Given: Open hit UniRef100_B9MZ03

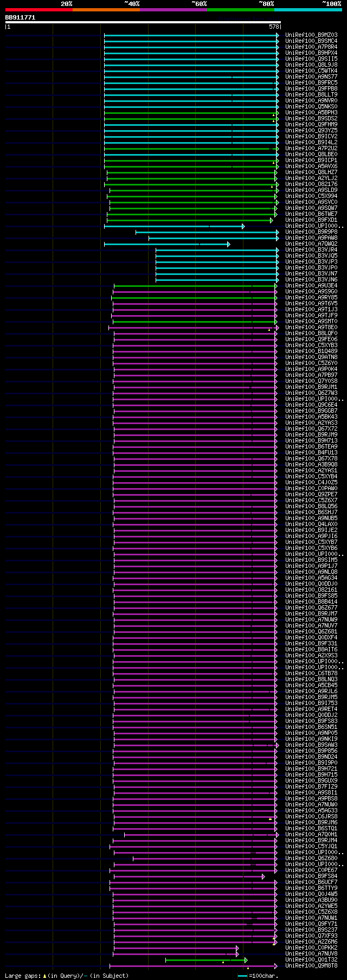Looking at the screenshot, I should [311, 35].
